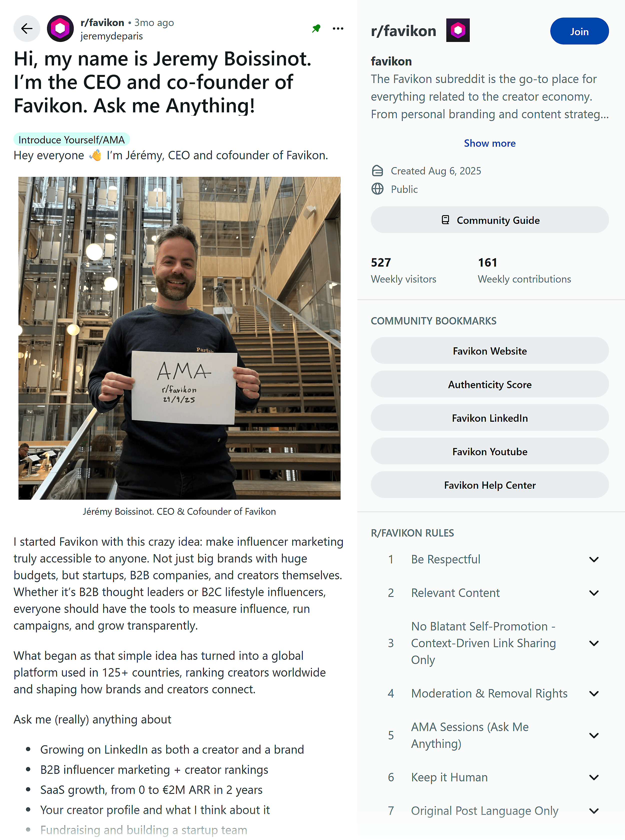Image resolution: width=625 pixels, height=840 pixels.
Task: Click the favikon community avatar beside Join
Action: (458, 30)
